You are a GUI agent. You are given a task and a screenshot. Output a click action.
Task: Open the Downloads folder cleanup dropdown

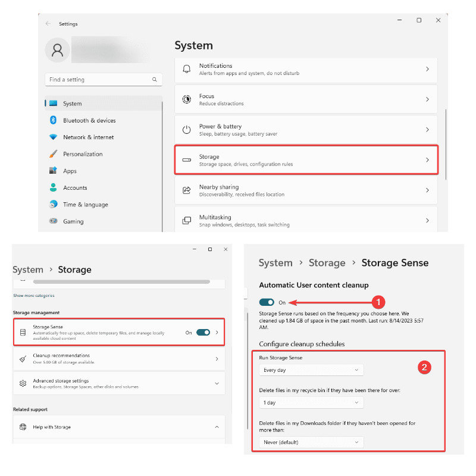point(311,442)
